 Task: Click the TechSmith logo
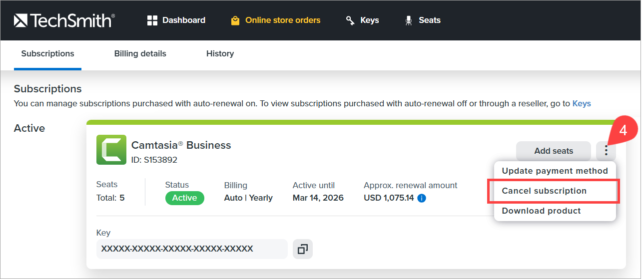click(64, 20)
